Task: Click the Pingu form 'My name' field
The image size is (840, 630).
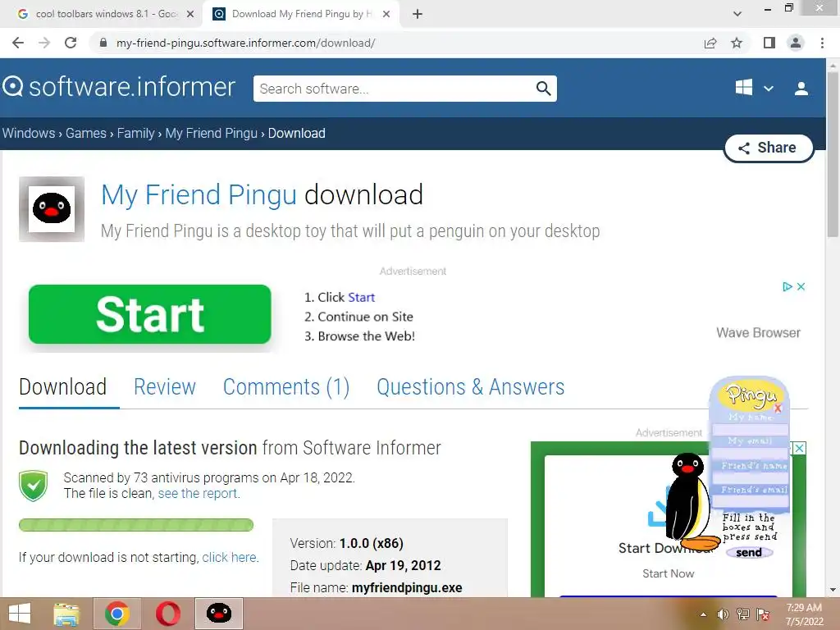Action: click(x=750, y=429)
